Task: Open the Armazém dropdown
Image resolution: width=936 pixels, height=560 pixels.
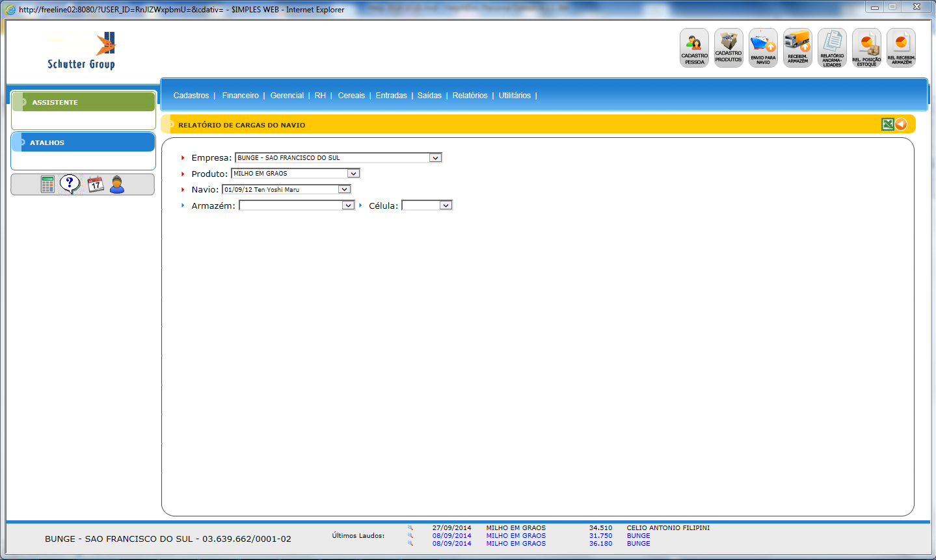Action: pyautogui.click(x=348, y=206)
